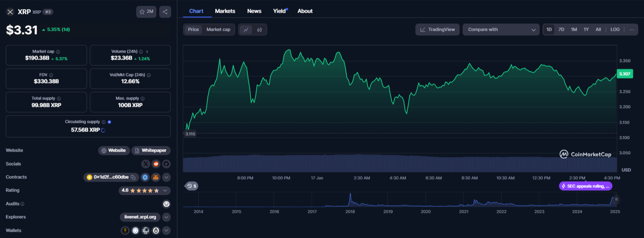Click the 5.35% (1d) price change
Image resolution: width=644 pixels, height=238 pixels.
pos(56,30)
